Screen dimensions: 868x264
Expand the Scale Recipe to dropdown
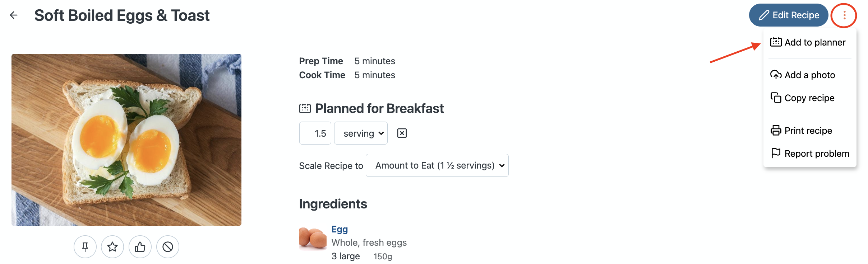click(437, 165)
